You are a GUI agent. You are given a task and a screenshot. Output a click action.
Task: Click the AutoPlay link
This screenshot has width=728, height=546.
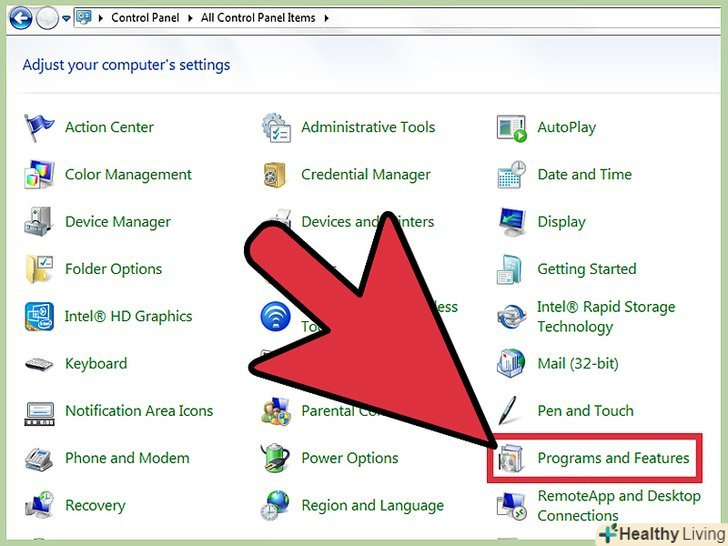(x=567, y=128)
